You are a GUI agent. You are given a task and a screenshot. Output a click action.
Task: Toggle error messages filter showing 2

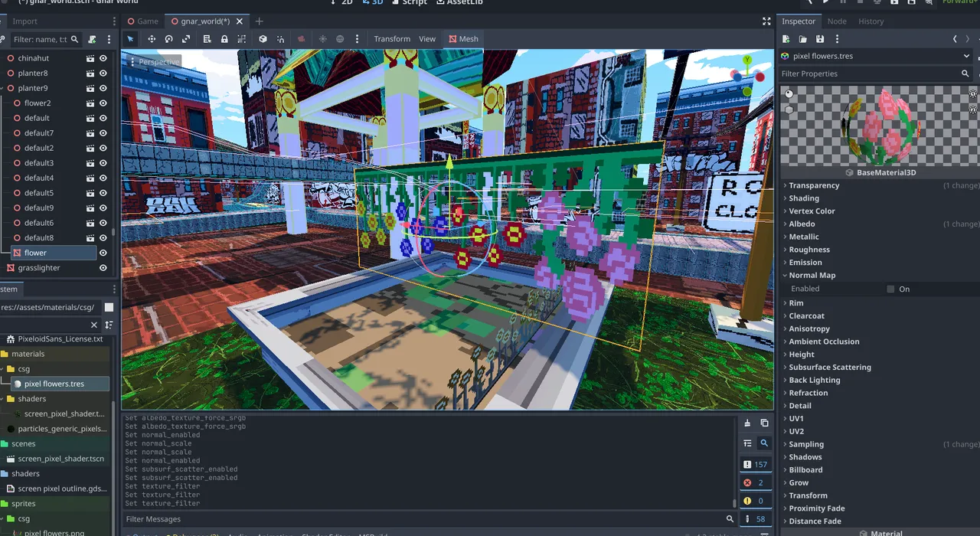755,483
